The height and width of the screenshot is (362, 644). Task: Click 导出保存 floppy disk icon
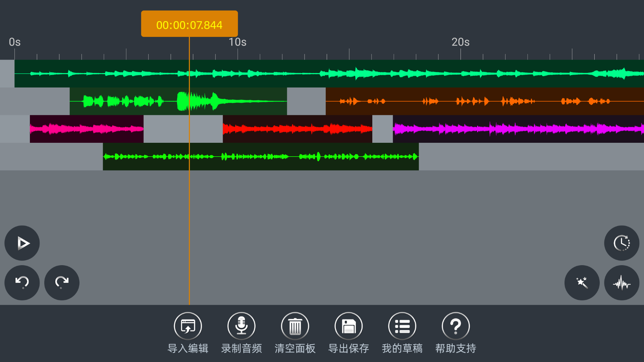tap(348, 326)
